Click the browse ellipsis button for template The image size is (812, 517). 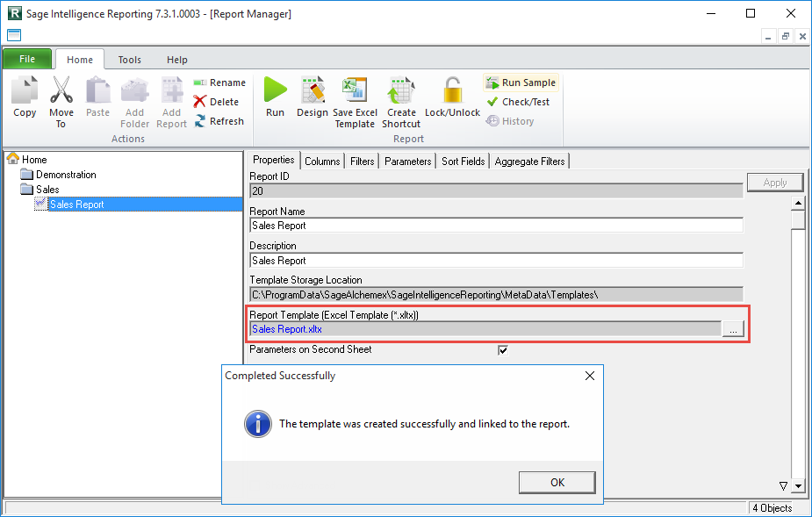(733, 329)
